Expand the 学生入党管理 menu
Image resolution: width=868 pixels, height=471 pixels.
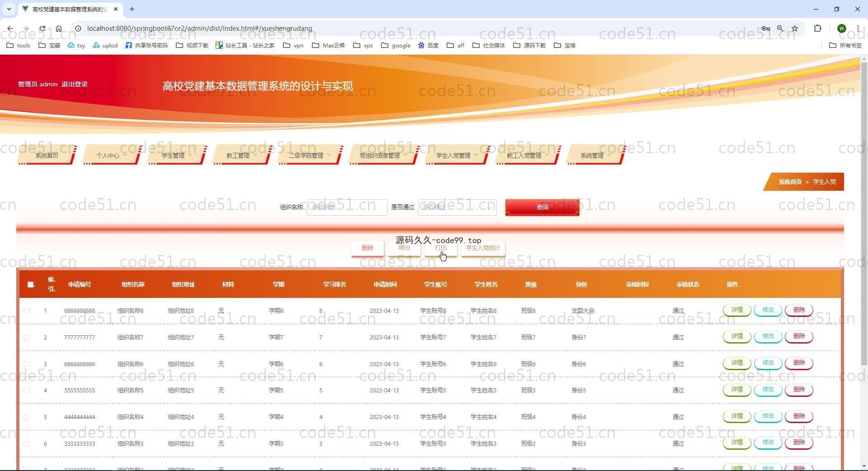point(457,155)
